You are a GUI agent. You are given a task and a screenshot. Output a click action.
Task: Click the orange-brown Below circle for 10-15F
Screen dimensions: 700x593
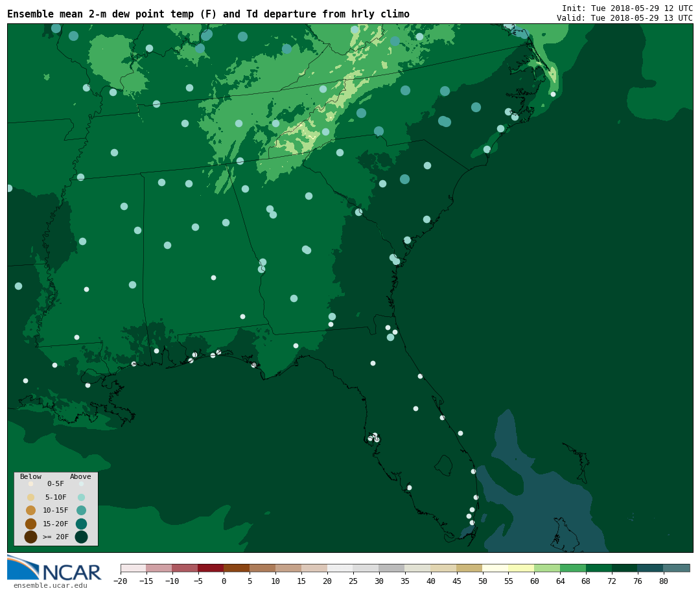[31, 511]
